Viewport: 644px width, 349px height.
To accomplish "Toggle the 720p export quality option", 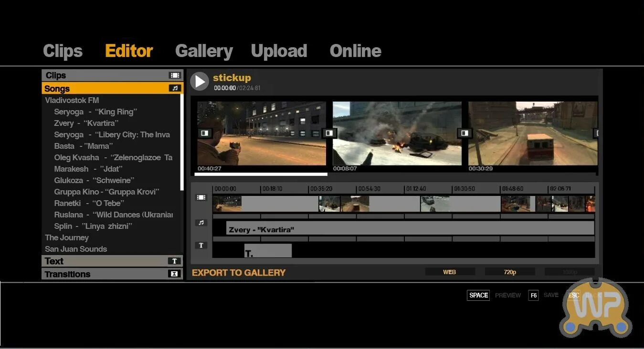I will point(509,272).
